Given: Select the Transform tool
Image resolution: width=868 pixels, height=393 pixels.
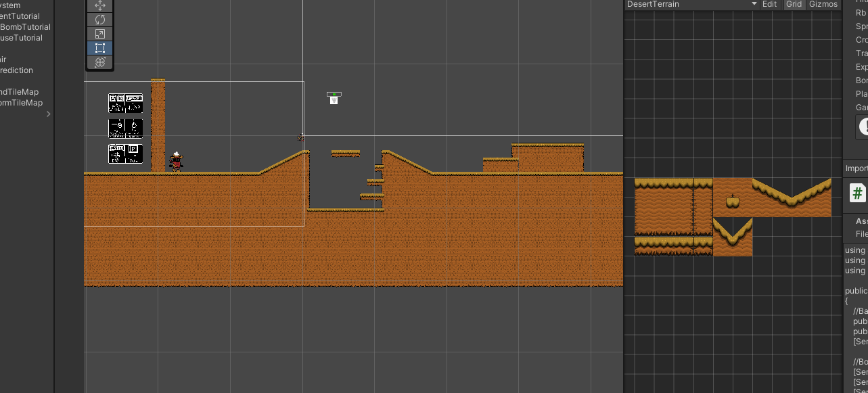Looking at the screenshot, I should tap(100, 62).
